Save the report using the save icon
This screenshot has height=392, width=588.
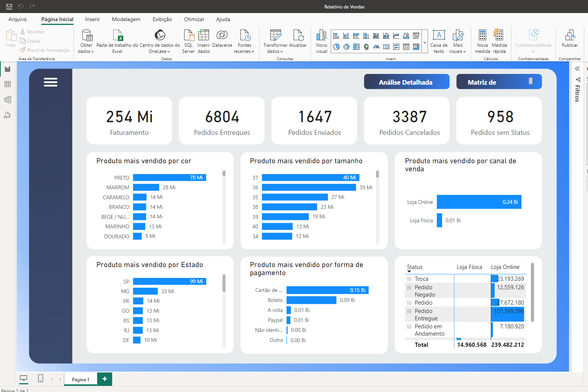[x=9, y=7]
